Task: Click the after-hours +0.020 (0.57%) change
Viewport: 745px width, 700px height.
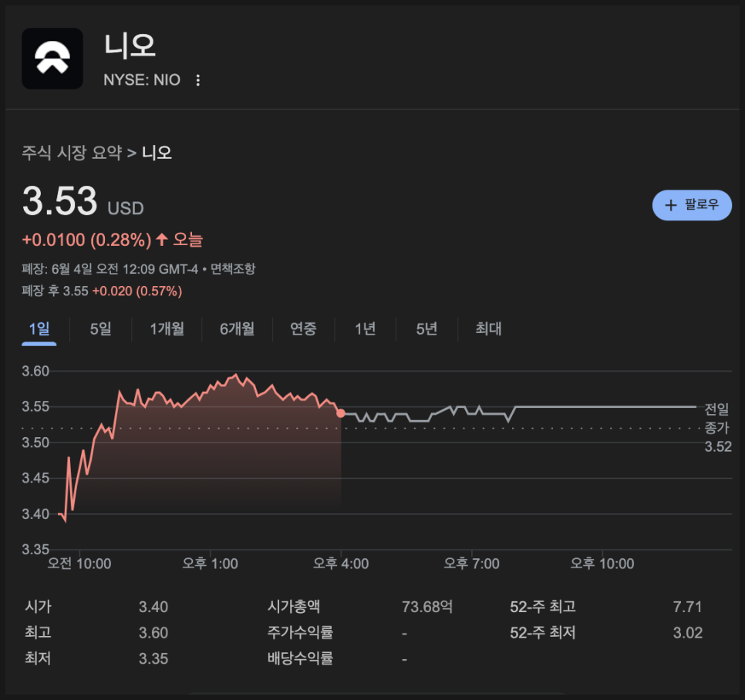Action: pos(137,291)
